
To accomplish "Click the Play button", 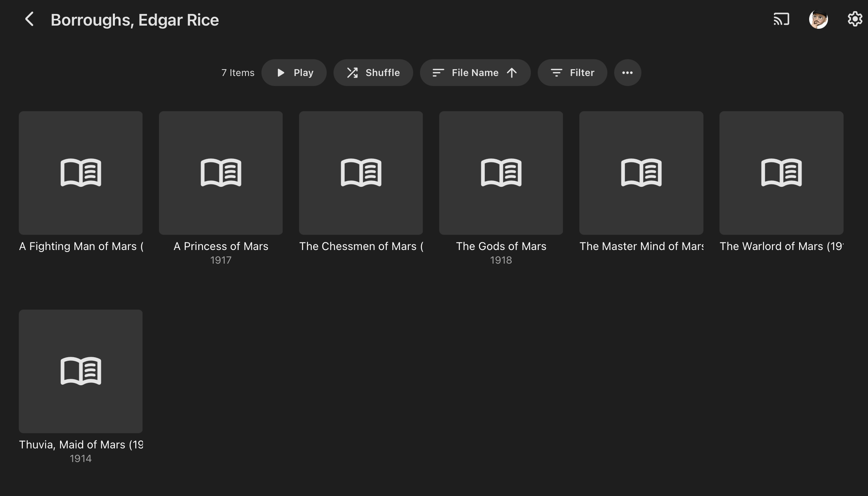I will coord(294,72).
